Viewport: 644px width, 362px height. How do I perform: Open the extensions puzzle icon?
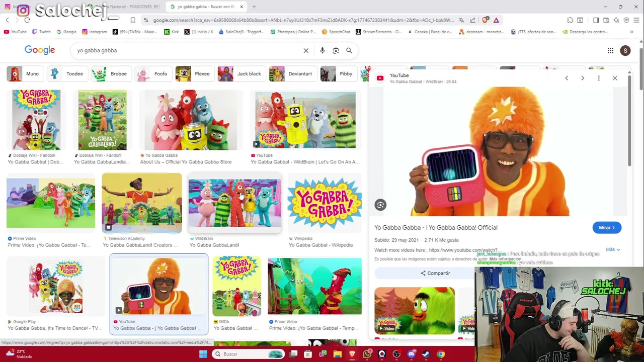[x=570, y=20]
